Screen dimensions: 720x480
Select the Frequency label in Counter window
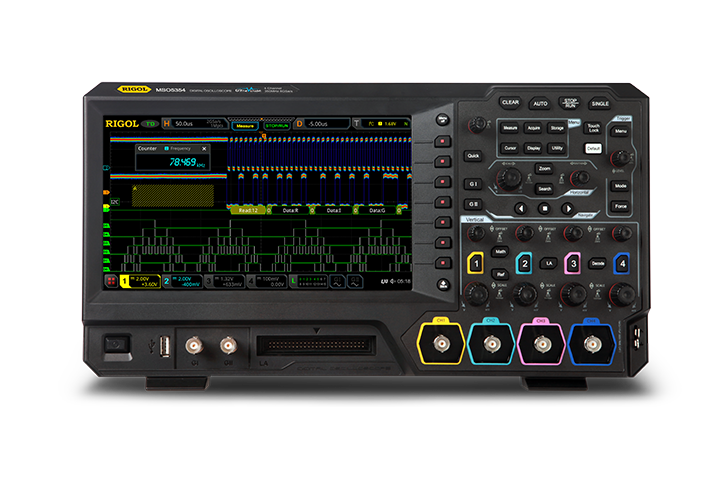180,148
